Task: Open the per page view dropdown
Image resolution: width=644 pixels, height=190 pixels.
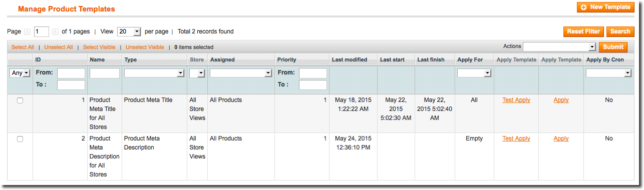Action: [129, 31]
